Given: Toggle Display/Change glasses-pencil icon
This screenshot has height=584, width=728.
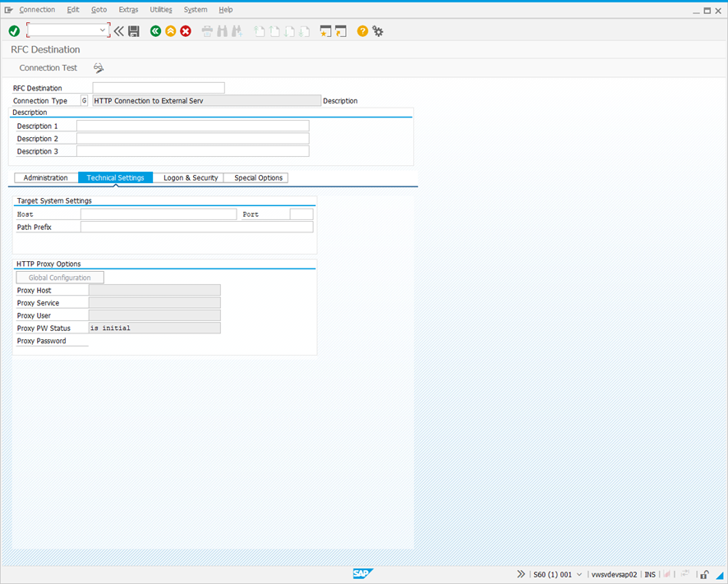Looking at the screenshot, I should click(99, 68).
